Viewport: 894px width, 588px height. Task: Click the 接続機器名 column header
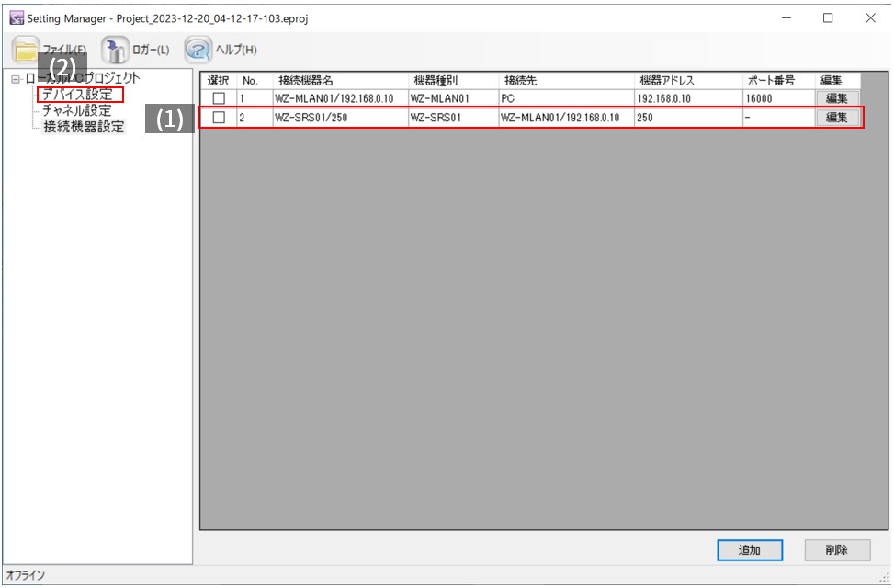click(x=340, y=81)
